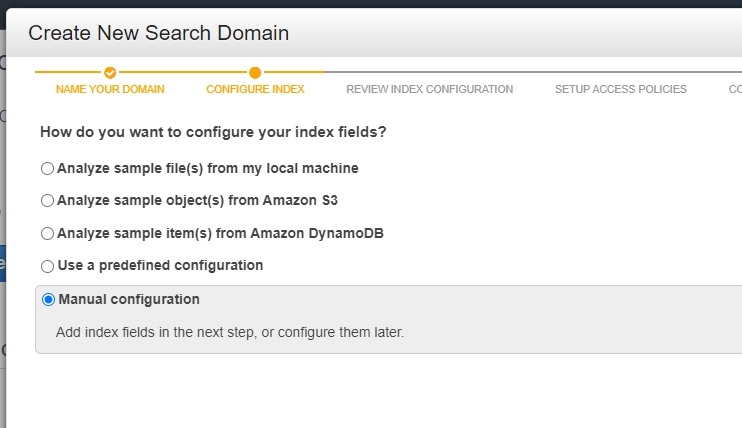This screenshot has width=742, height=428.
Task: Go to the Name Your Domain step label
Action: point(110,89)
